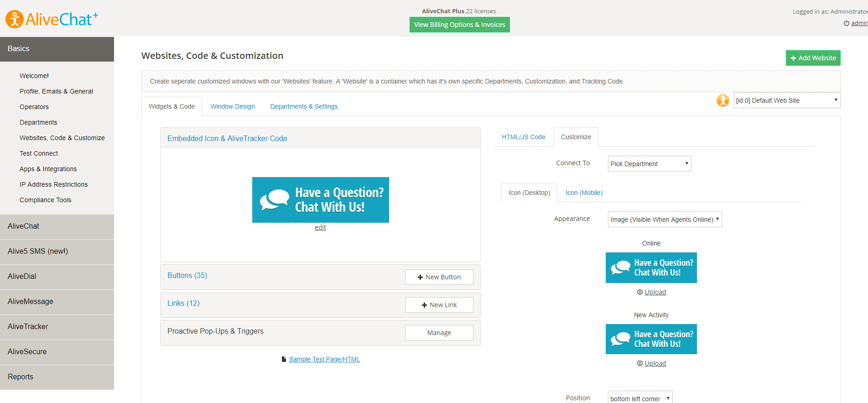Click the Connect To label

point(573,163)
